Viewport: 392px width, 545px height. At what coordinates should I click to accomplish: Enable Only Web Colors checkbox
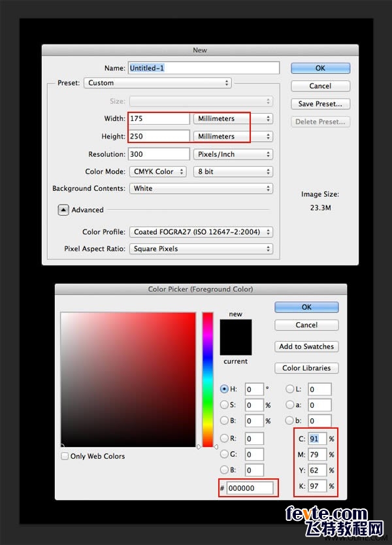click(x=65, y=456)
